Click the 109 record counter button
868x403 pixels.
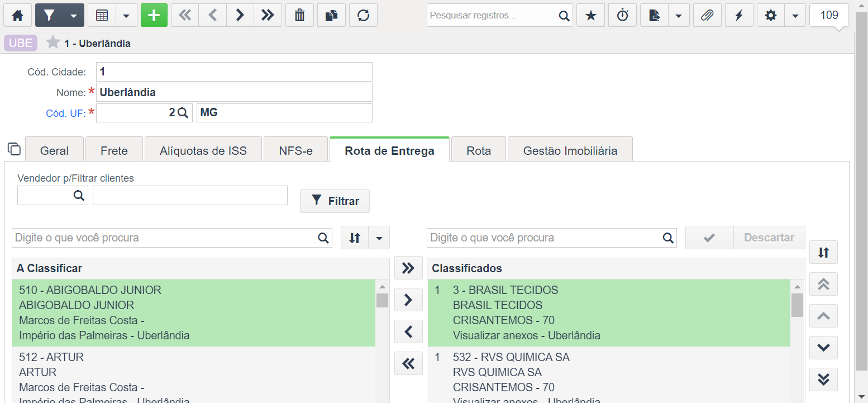tap(829, 15)
